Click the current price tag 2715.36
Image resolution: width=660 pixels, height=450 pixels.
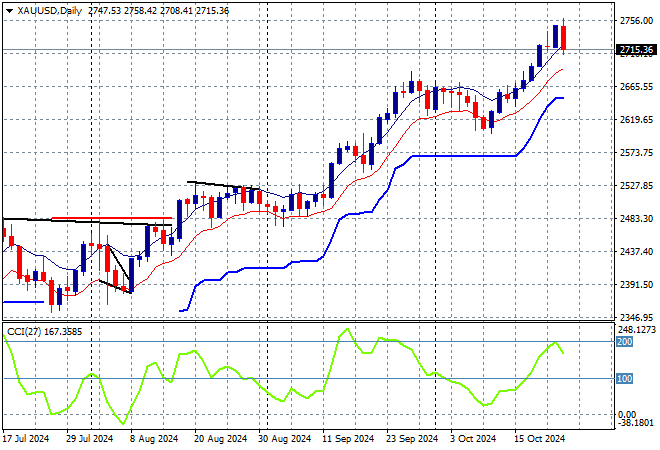[636, 49]
